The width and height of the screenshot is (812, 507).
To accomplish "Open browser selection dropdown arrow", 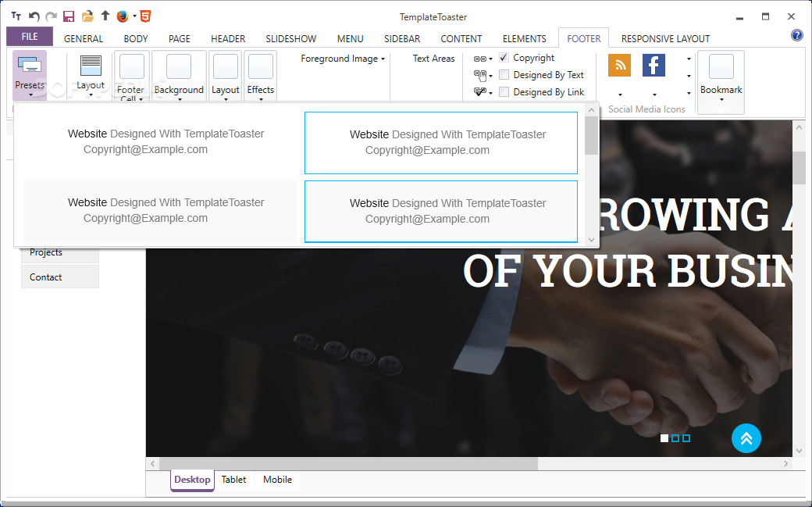I will 134,16.
